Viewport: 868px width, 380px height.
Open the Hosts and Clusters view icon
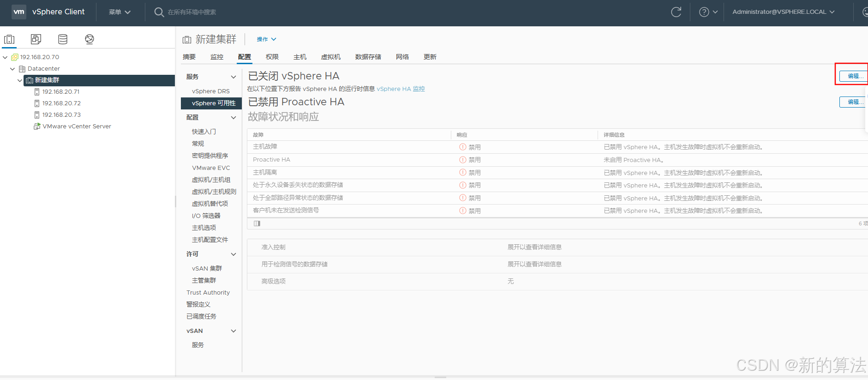coord(9,39)
